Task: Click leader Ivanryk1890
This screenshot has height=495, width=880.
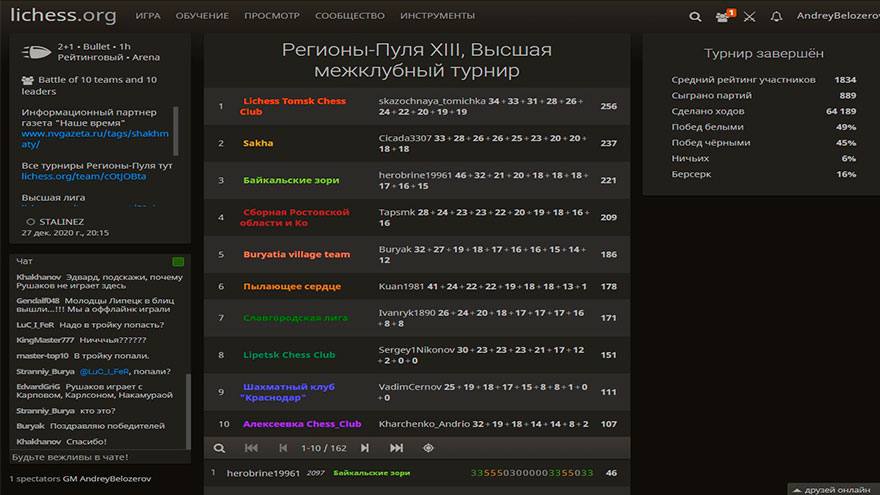Action: 406,313
